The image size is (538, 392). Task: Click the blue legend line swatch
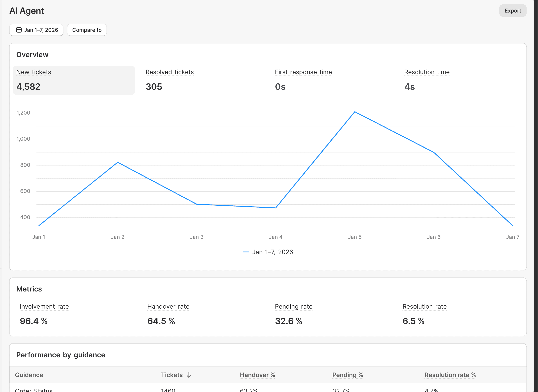[246, 252]
